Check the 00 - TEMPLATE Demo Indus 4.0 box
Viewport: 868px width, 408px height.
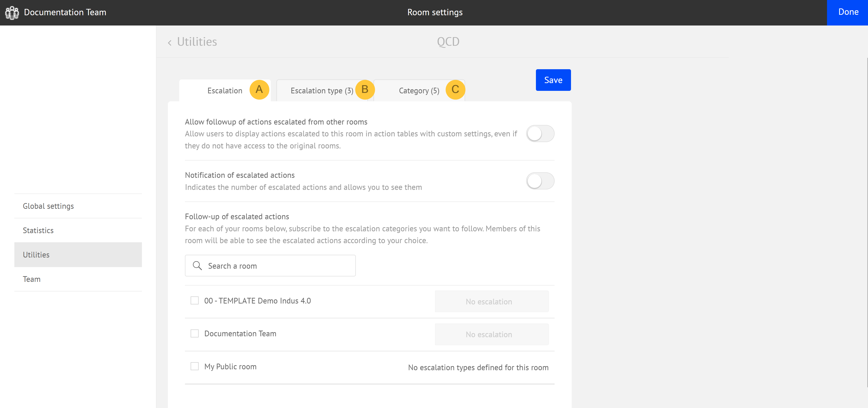(x=195, y=301)
